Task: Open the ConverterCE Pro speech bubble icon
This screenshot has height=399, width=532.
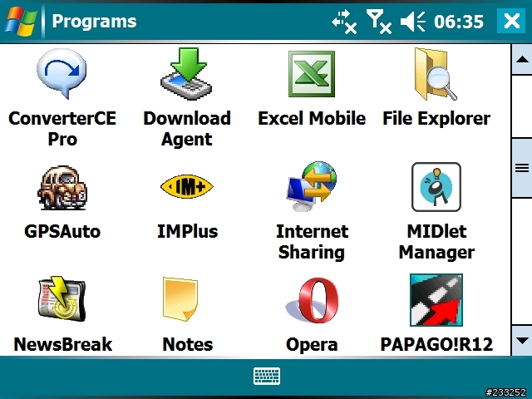Action: coord(62,73)
